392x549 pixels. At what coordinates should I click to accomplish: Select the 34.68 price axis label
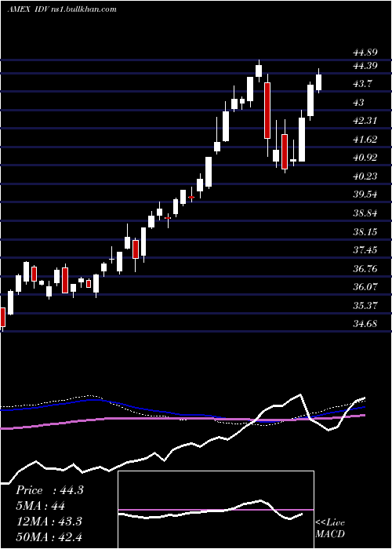click(365, 323)
